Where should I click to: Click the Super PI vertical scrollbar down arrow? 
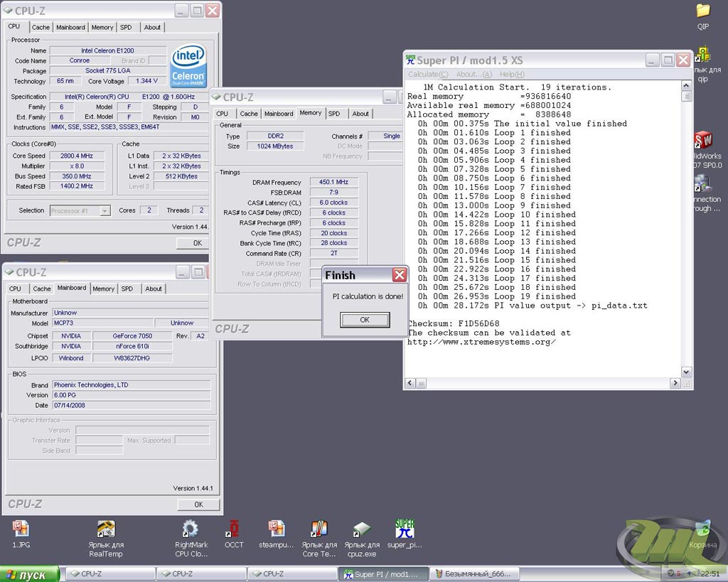[686, 372]
